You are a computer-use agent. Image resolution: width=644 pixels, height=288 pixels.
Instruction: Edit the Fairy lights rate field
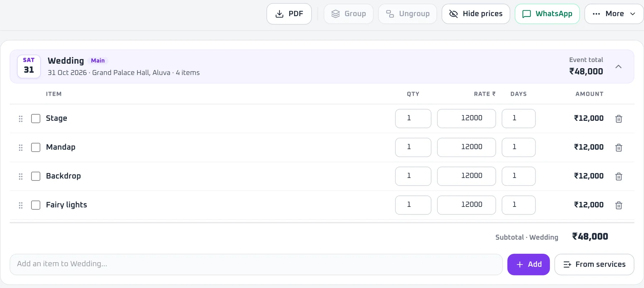pyautogui.click(x=467, y=205)
